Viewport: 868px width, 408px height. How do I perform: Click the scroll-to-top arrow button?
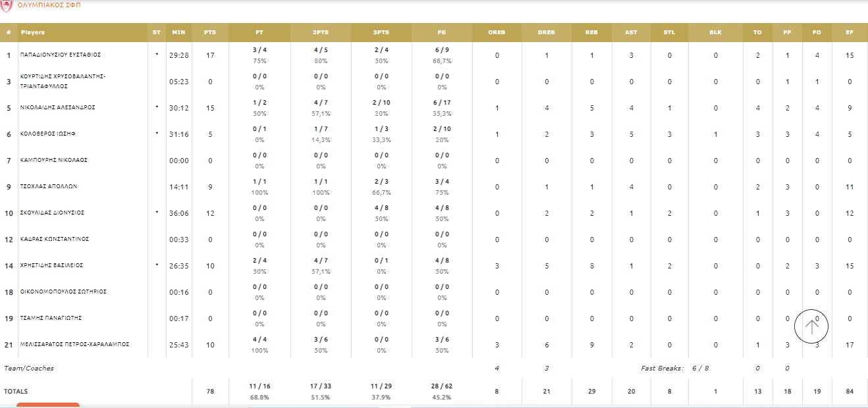click(811, 325)
